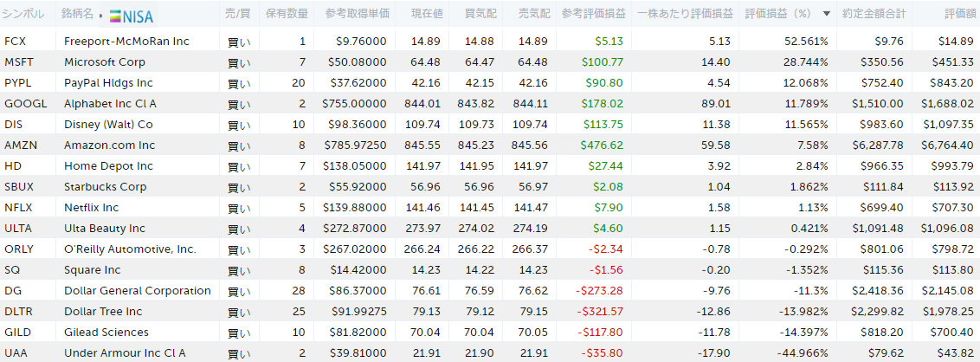Screen dimensions: 980x362
Task: Click the $178.02 gain for Alphabet
Action: [x=603, y=104]
